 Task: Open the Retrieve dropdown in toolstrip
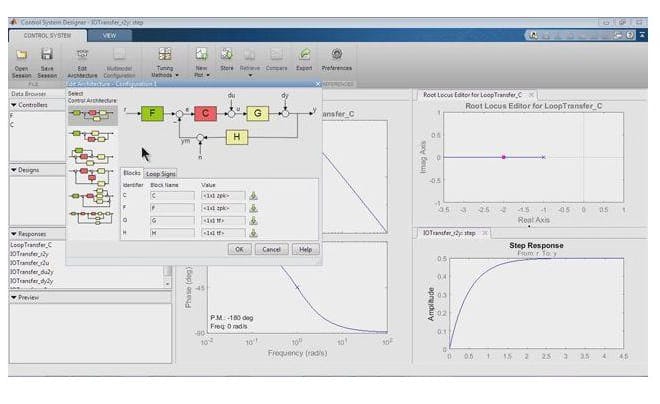click(250, 63)
